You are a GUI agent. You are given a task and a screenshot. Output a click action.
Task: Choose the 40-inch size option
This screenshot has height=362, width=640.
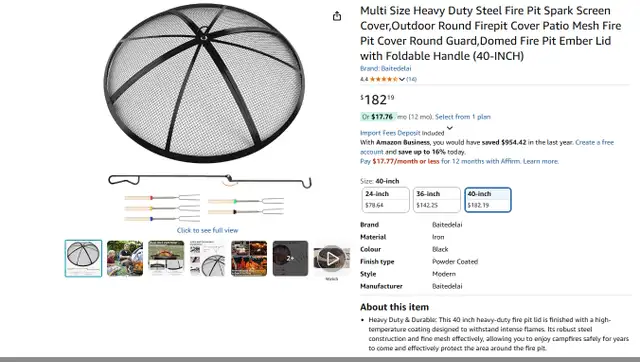pyautogui.click(x=488, y=200)
